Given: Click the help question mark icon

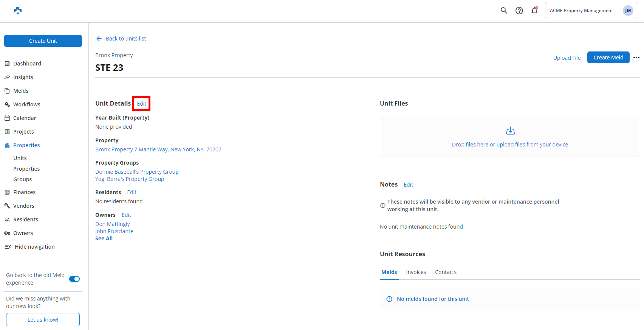Looking at the screenshot, I should pos(519,11).
